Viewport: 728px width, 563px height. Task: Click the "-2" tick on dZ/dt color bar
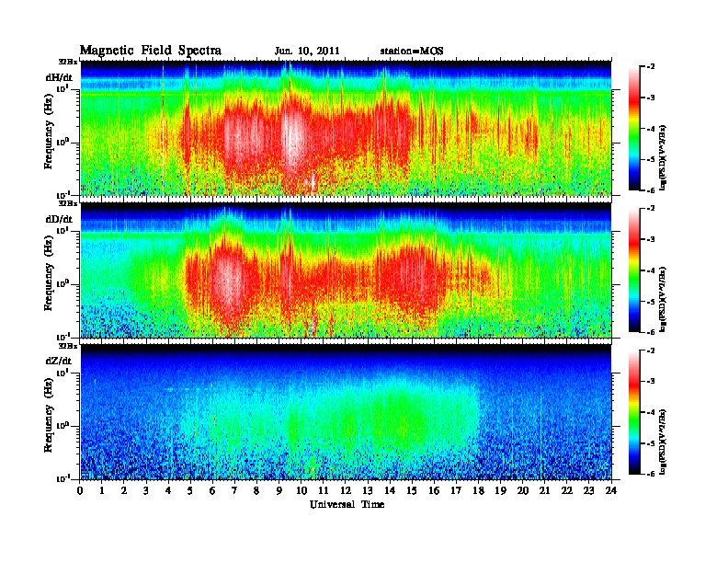(651, 350)
